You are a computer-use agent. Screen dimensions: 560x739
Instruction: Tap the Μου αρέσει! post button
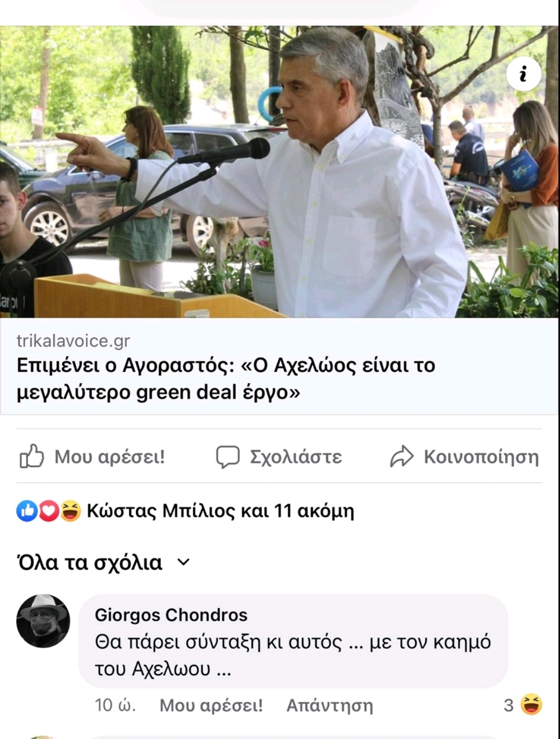coord(92,456)
